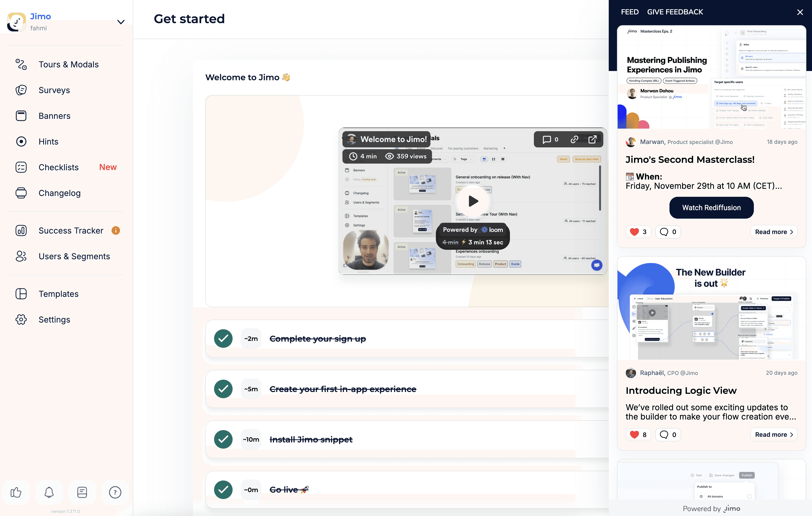Image resolution: width=812 pixels, height=516 pixels.
Task: Expand the Jimo workspace dropdown chevron
Action: click(x=121, y=22)
